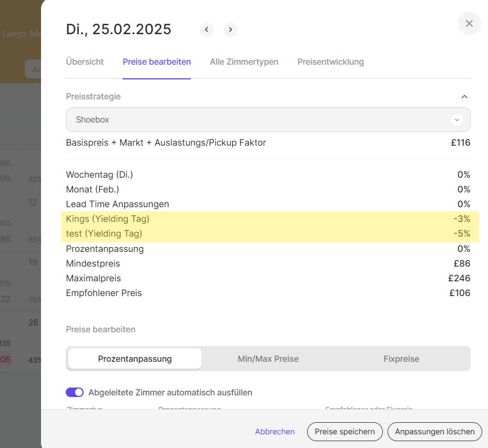Click the Abbrechen link

274,432
